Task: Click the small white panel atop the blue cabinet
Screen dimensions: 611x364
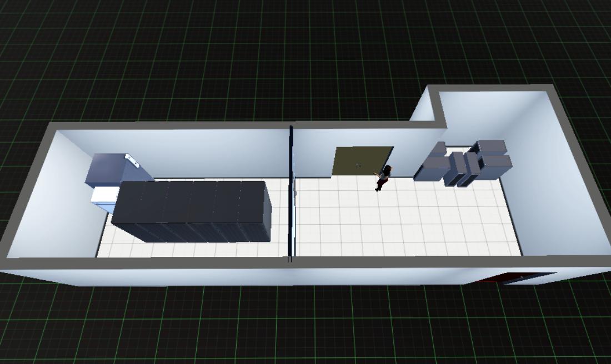Action: coord(132,160)
